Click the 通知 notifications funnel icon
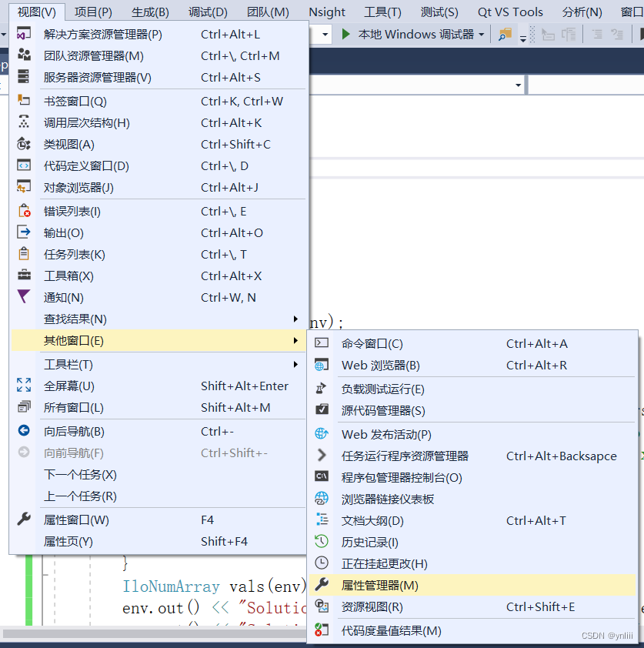The image size is (644, 648). pos(23,297)
